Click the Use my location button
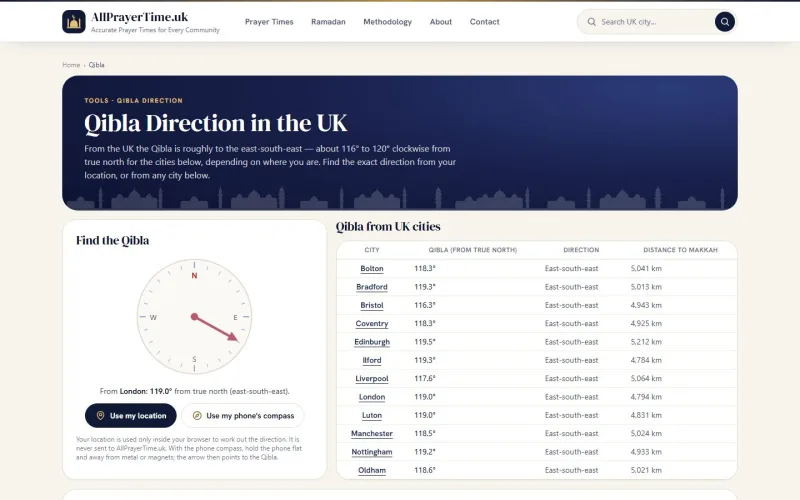This screenshot has height=500, width=800. (131, 416)
